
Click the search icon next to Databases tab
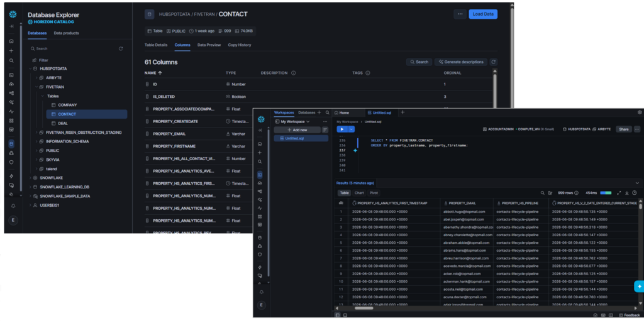click(327, 112)
